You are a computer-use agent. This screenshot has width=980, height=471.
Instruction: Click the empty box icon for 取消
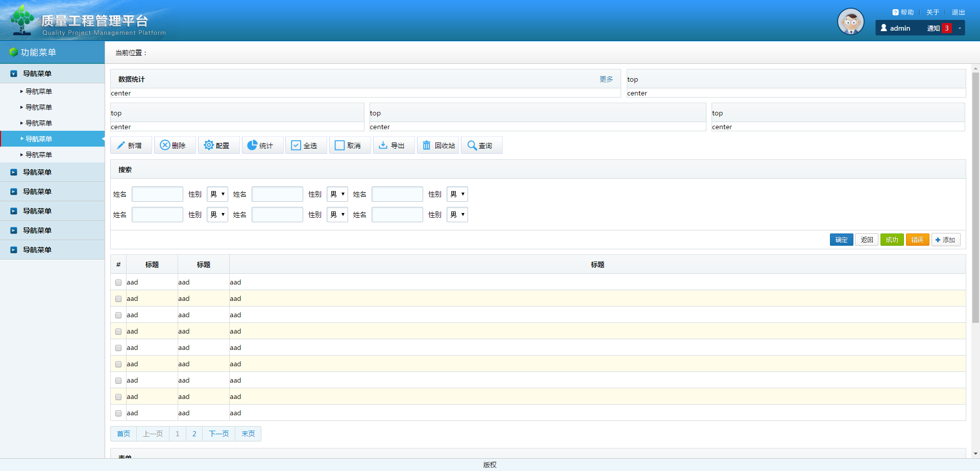coord(340,146)
